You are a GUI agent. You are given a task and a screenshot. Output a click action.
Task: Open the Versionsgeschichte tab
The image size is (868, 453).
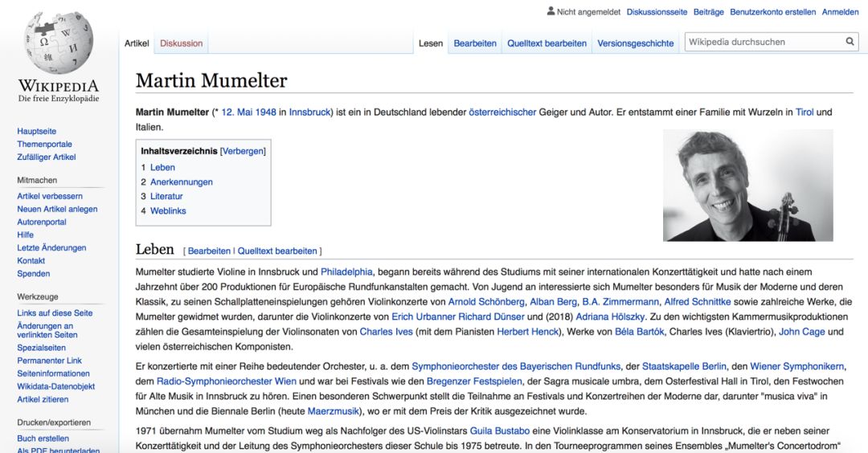[636, 43]
